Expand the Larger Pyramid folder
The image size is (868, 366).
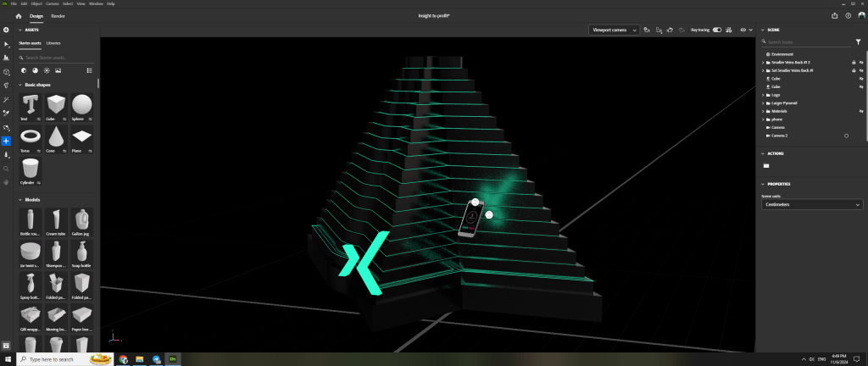764,103
